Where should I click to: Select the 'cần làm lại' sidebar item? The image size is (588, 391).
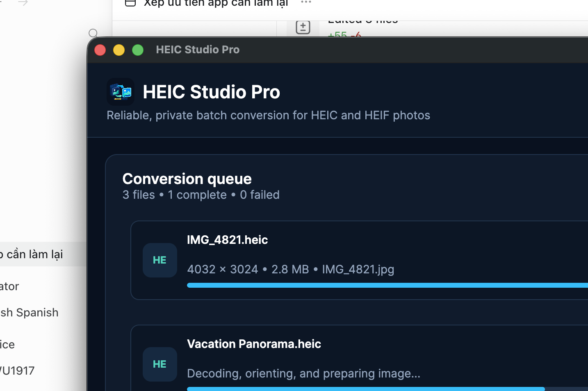coord(43,254)
